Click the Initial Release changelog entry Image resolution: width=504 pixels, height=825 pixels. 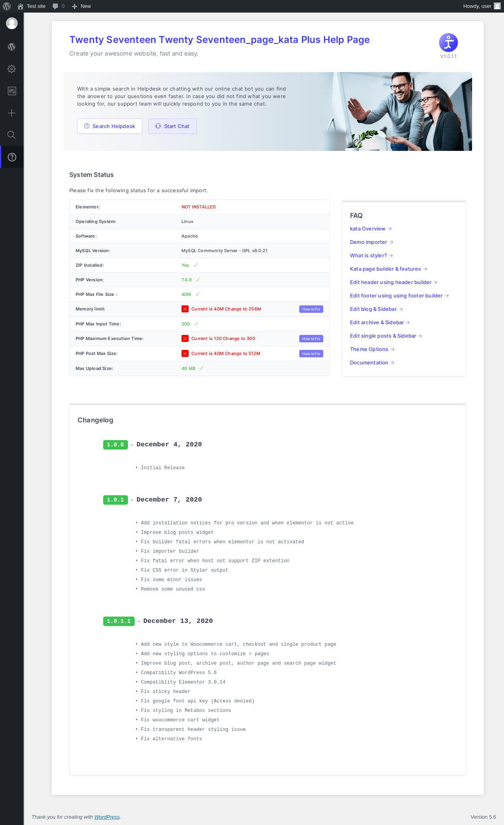coord(163,468)
